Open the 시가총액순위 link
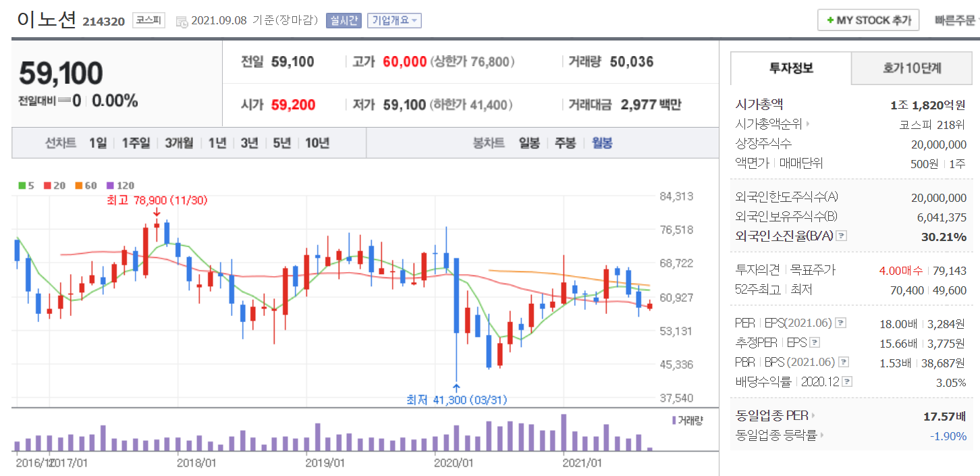The width and height of the screenshot is (980, 476). (769, 124)
